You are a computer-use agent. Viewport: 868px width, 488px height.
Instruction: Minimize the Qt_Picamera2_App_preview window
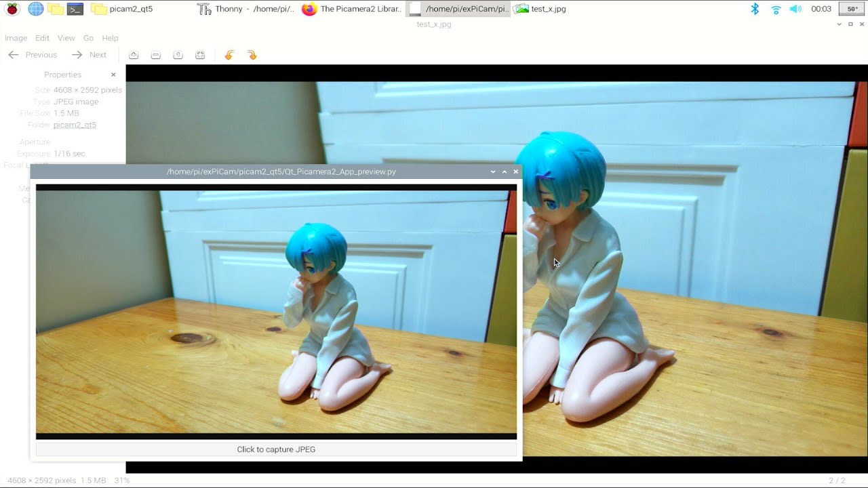[493, 171]
